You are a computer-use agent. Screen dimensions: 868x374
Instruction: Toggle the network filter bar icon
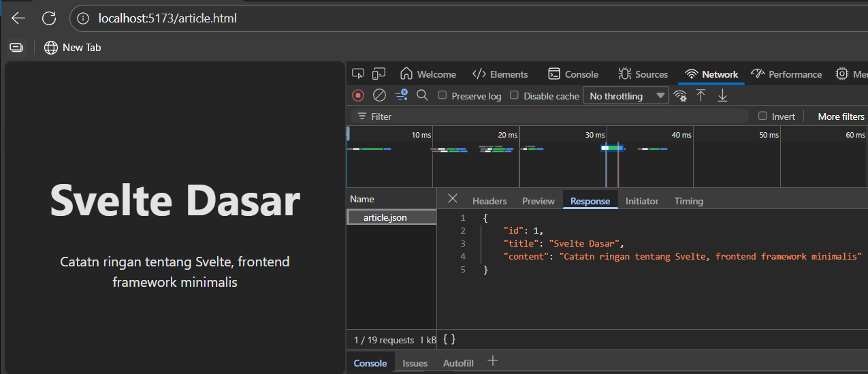401,95
